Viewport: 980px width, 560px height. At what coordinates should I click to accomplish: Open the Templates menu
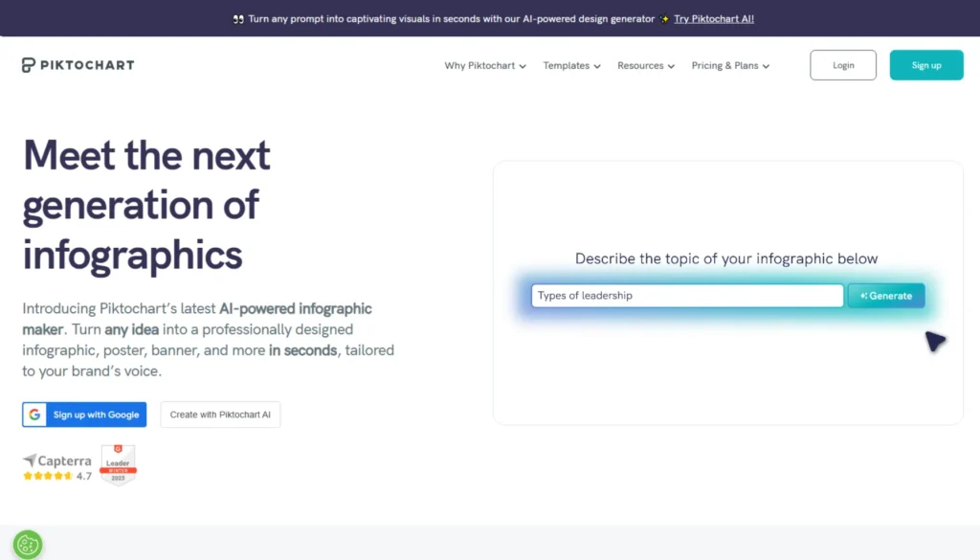571,66
